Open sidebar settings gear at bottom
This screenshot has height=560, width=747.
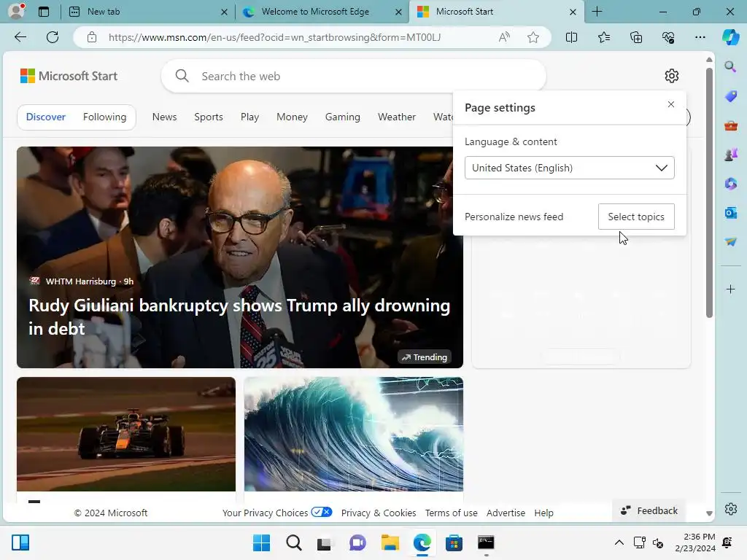pos(730,508)
